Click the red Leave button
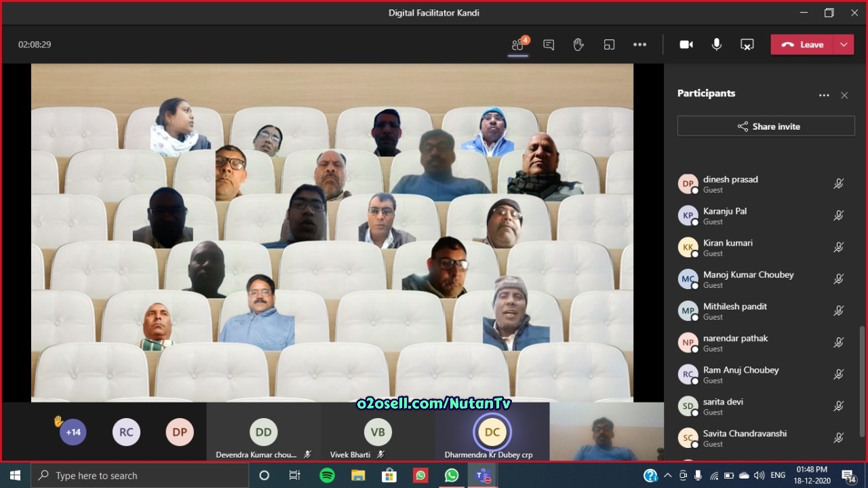This screenshot has height=488, width=868. tap(803, 45)
